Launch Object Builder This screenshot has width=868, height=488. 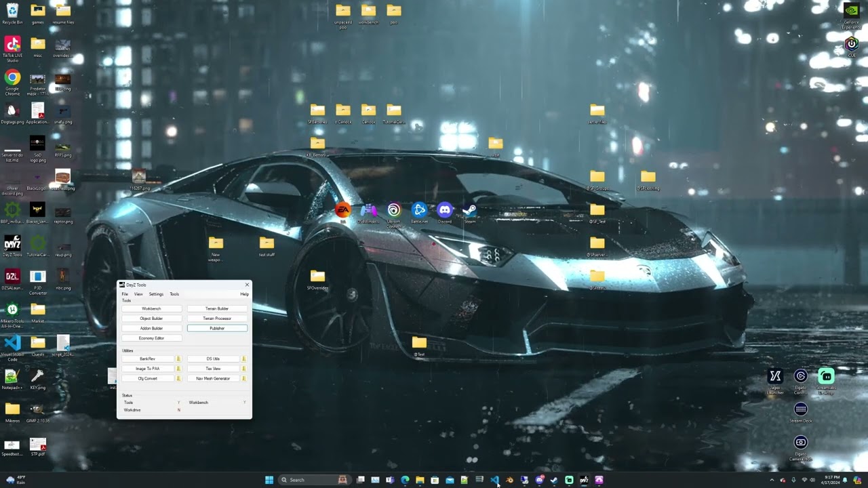[x=151, y=319]
